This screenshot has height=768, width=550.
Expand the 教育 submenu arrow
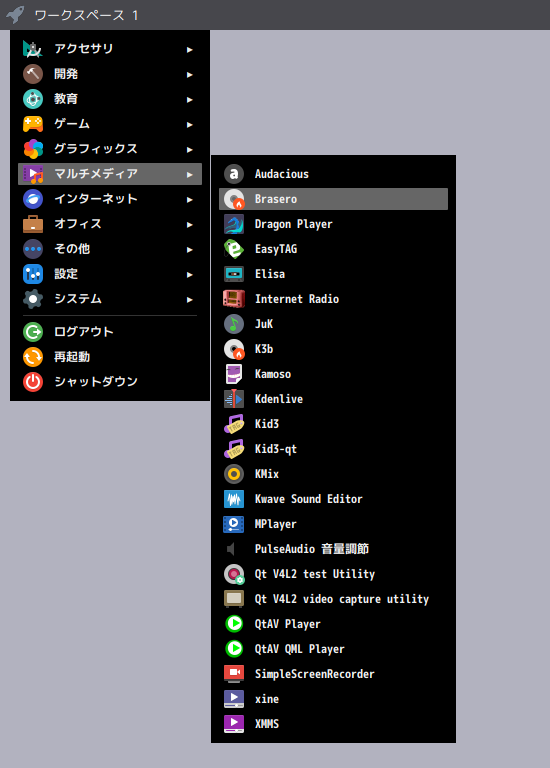tap(190, 99)
